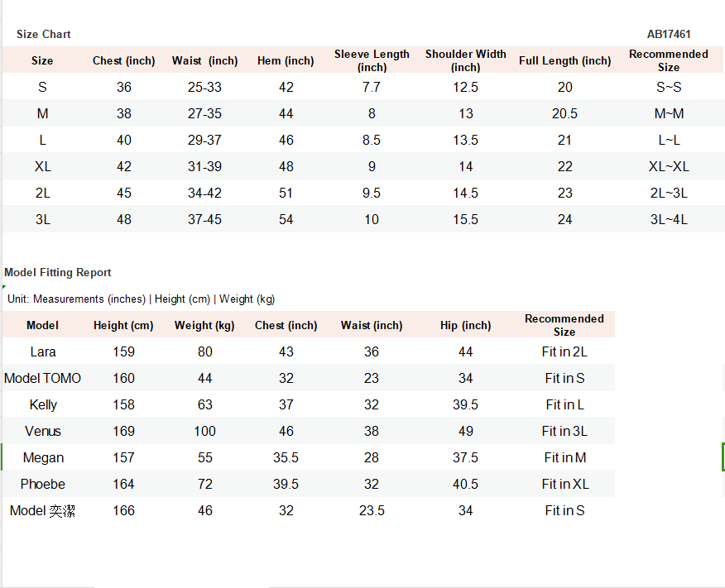Screen dimensions: 725x588
Task: Click the Hip (inch) column header
Action: (466, 325)
